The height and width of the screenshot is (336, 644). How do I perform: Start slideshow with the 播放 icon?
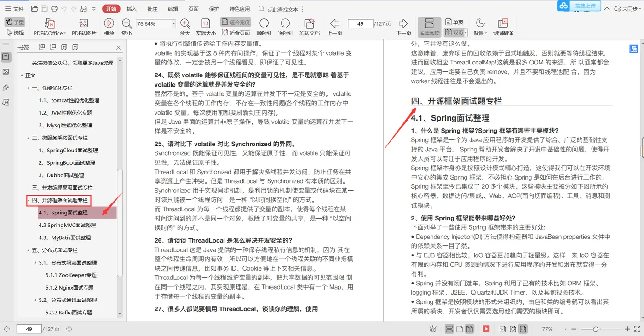pyautogui.click(x=109, y=27)
